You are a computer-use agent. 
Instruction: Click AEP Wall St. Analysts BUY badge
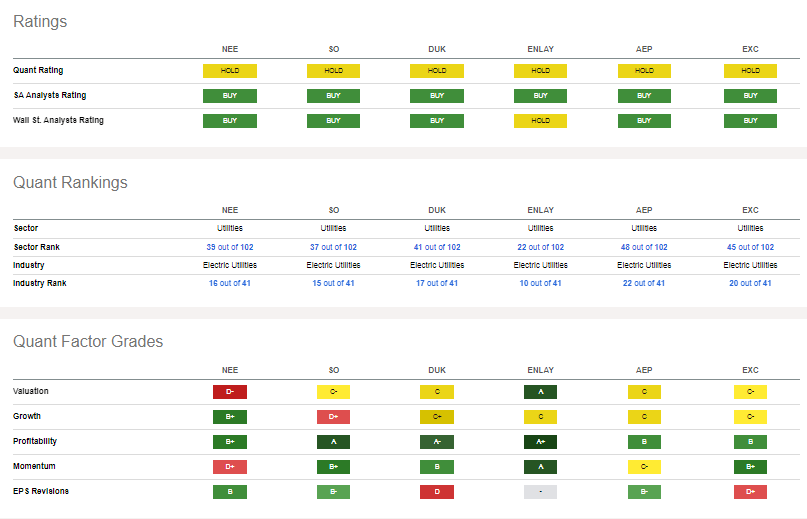pyautogui.click(x=644, y=120)
